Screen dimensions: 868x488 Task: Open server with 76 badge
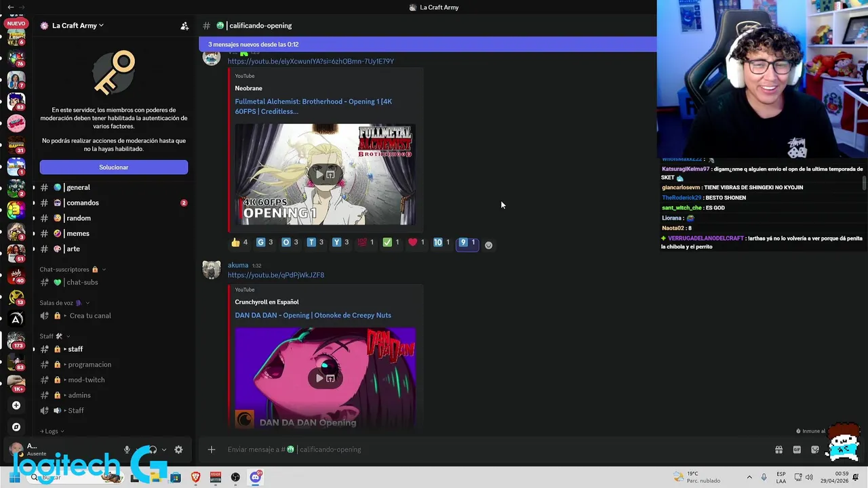click(16, 57)
